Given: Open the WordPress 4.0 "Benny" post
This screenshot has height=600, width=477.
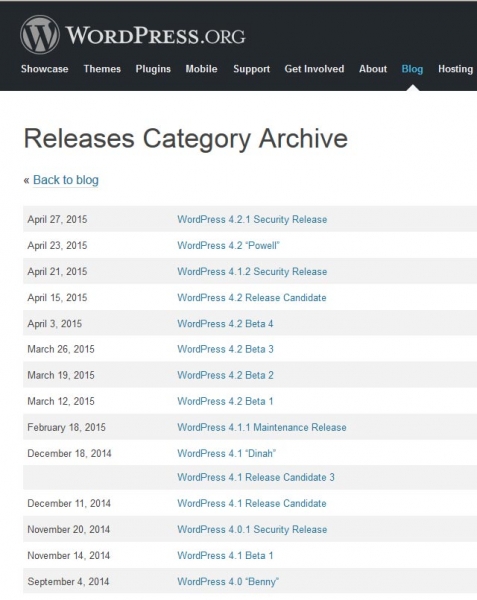Looking at the screenshot, I should point(228,581).
